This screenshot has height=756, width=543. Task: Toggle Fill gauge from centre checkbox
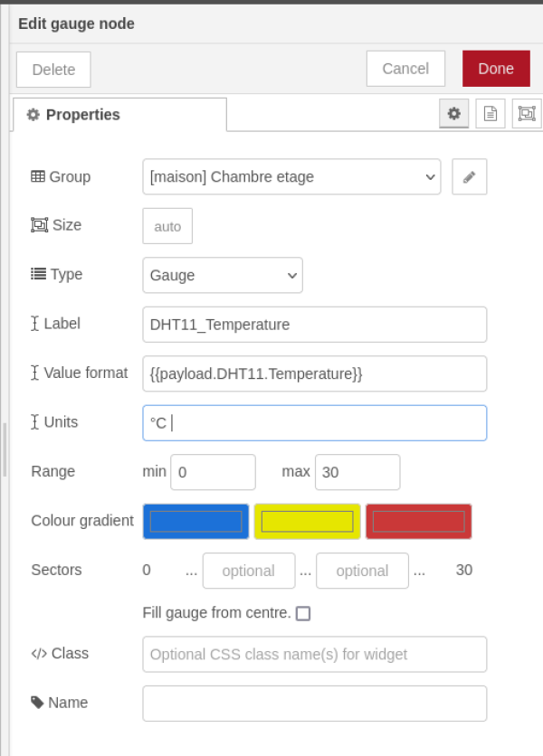click(303, 613)
